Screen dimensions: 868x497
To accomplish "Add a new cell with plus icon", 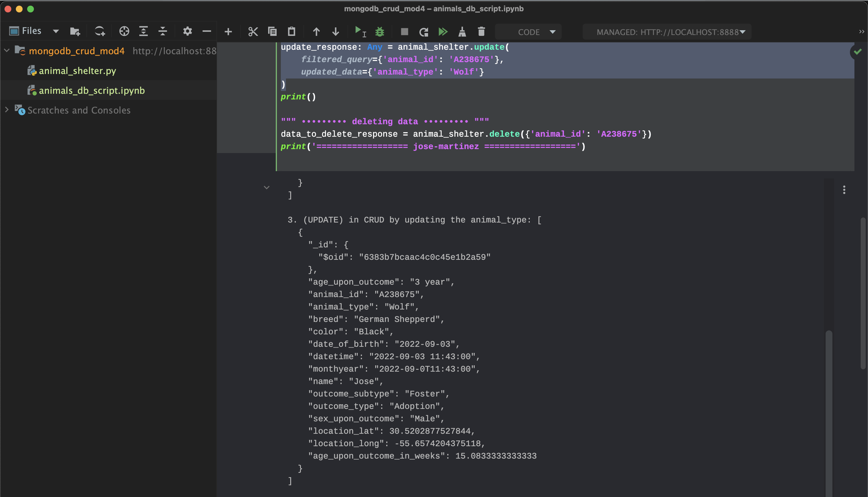I will [228, 32].
